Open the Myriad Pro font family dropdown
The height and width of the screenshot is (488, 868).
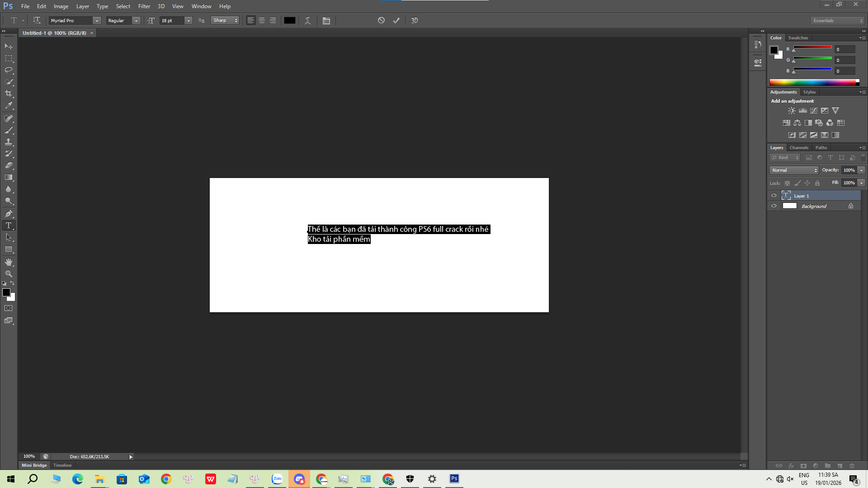point(96,20)
